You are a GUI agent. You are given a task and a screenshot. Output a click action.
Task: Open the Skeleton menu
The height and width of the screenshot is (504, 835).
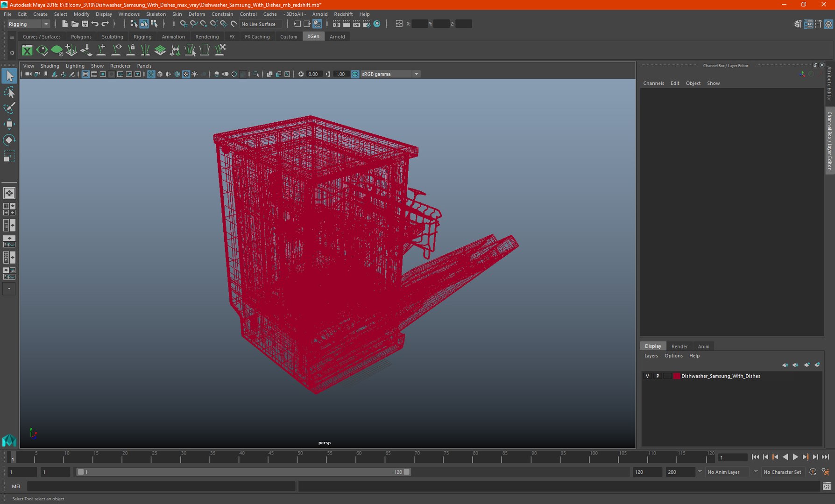156,14
